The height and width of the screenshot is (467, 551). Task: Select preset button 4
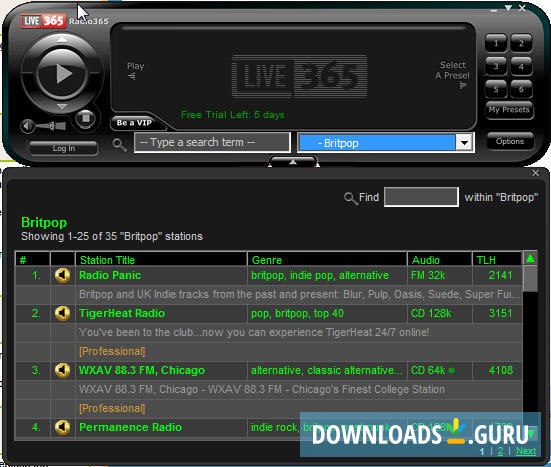[521, 66]
